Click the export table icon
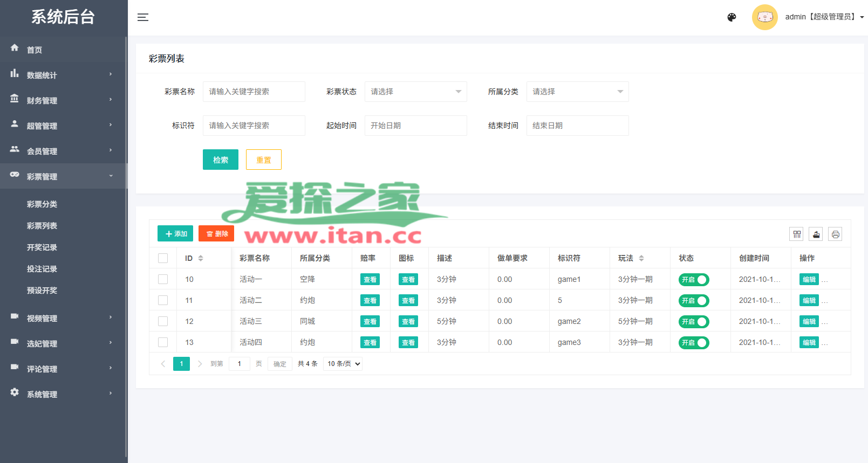868x463 pixels. 816,234
